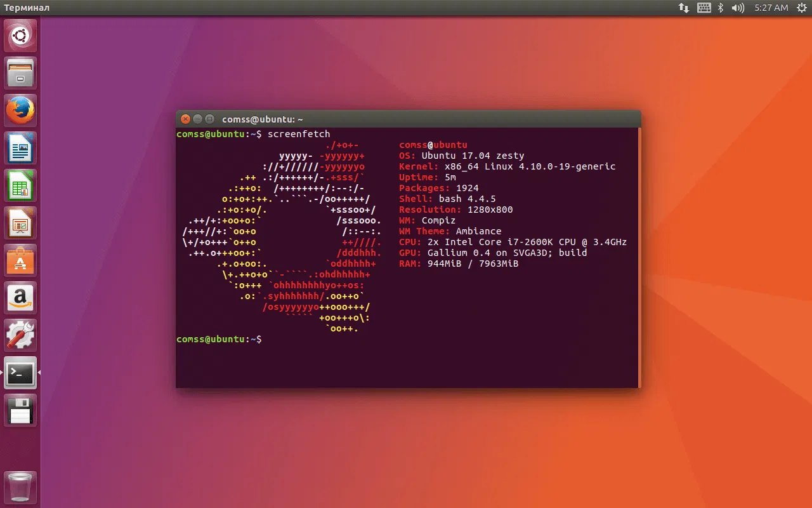Launch LibreOffice Writer
812x508 pixels.
[x=20, y=147]
